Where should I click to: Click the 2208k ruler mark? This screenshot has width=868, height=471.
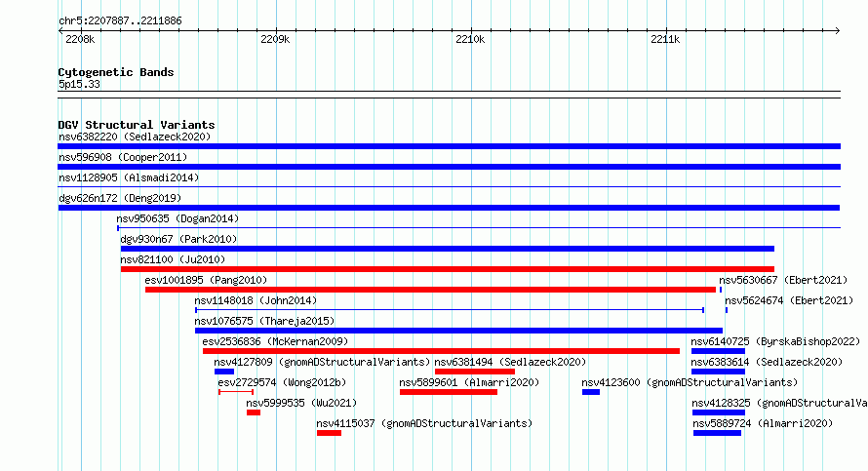pyautogui.click(x=80, y=39)
